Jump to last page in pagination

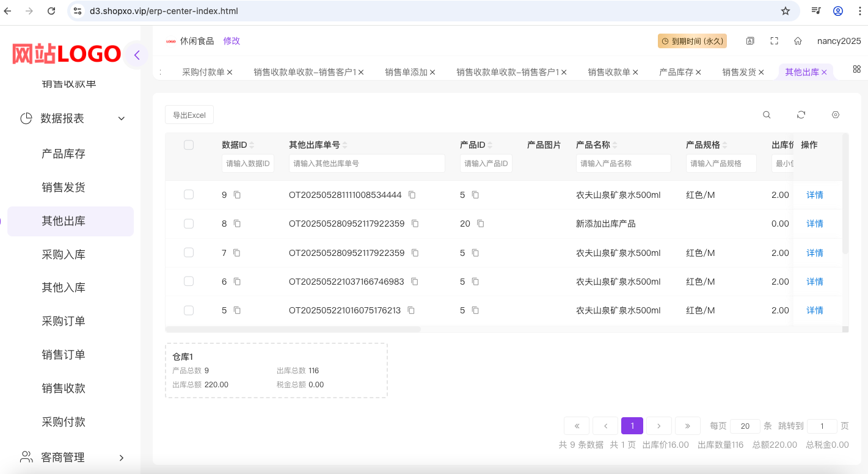click(687, 426)
